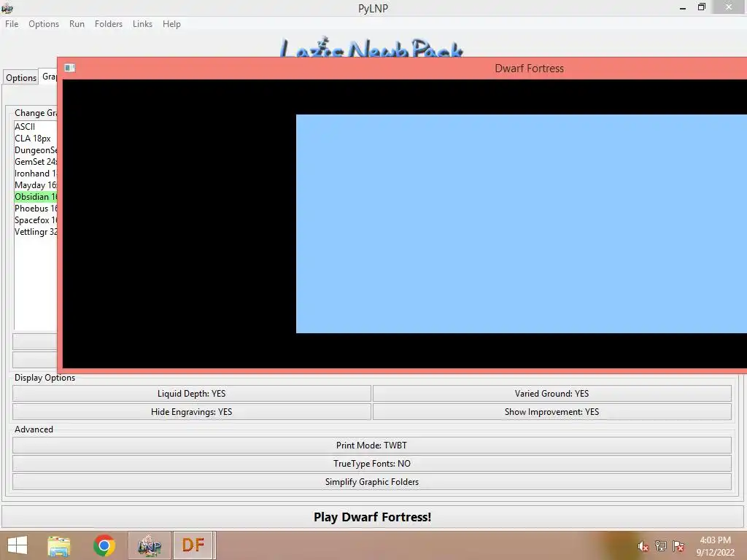Restore down the PyLNP window
The image size is (747, 560).
tap(701, 7)
